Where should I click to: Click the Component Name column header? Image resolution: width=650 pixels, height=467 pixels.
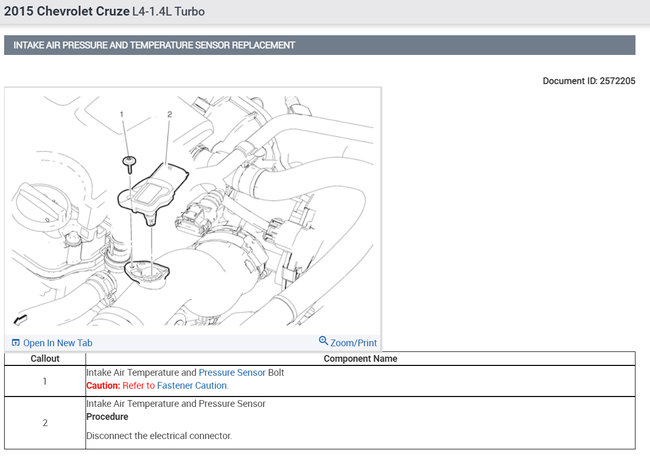pos(360,358)
